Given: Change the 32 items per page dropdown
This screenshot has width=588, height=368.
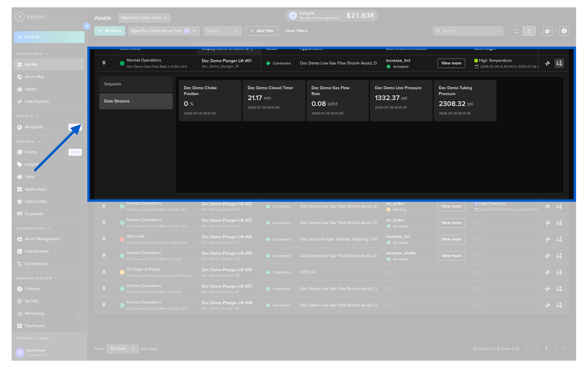Looking at the screenshot, I should point(123,349).
